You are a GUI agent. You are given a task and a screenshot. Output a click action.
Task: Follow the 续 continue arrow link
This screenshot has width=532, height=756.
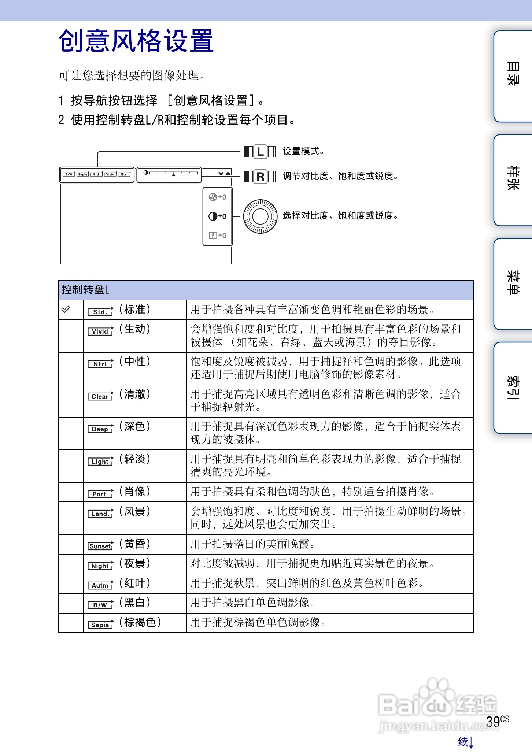coord(466,742)
